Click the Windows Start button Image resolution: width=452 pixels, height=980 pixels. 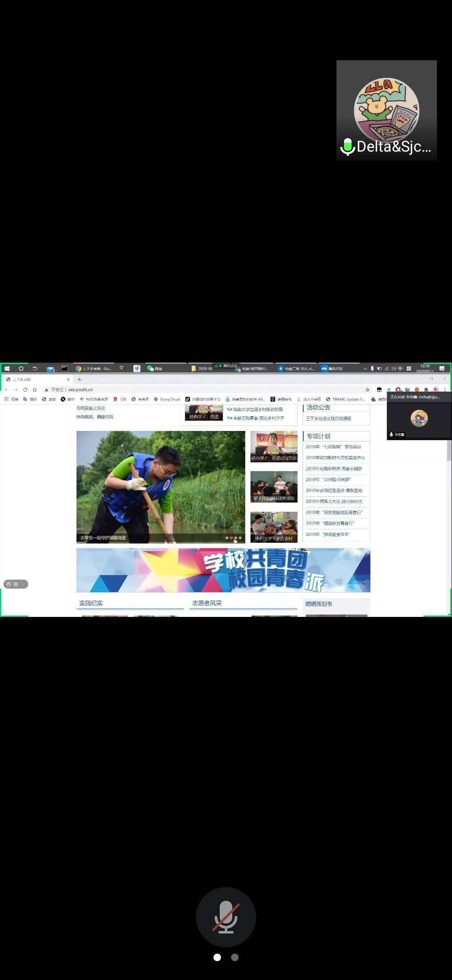pos(7,369)
